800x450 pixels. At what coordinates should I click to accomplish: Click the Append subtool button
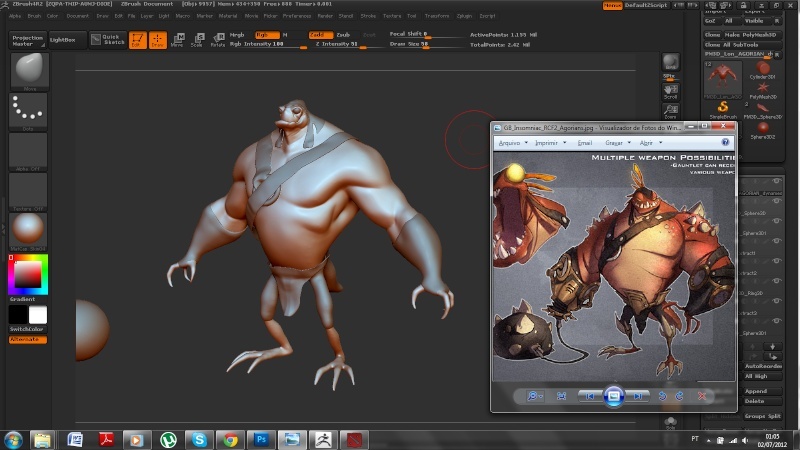pyautogui.click(x=762, y=391)
